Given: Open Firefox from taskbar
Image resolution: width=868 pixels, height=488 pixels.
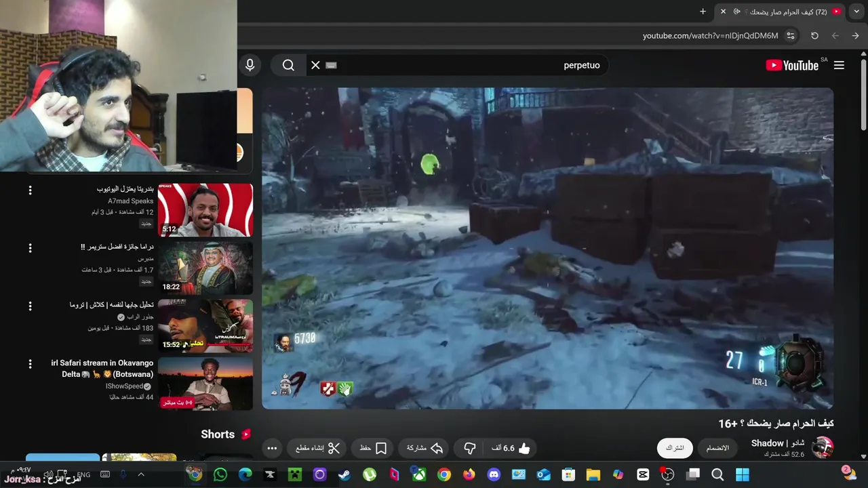Looking at the screenshot, I should 469,474.
